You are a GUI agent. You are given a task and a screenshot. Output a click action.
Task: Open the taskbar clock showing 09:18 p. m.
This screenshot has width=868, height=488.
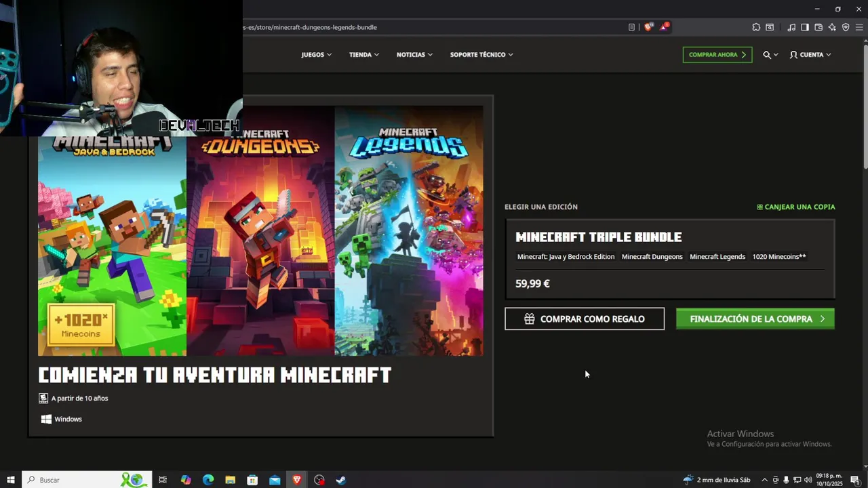pyautogui.click(x=829, y=480)
